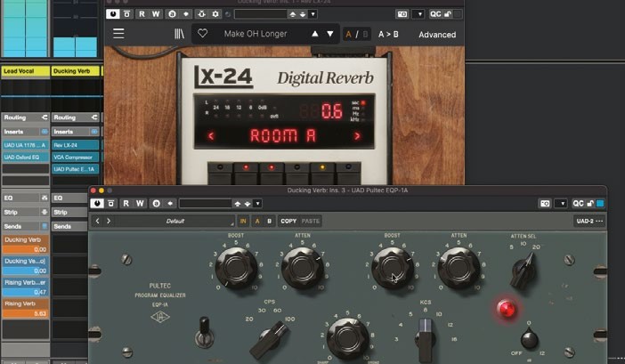625x364 pixels.
Task: Load next preset in LX-24 Cubase toolbar
Action: pyautogui.click(x=303, y=14)
